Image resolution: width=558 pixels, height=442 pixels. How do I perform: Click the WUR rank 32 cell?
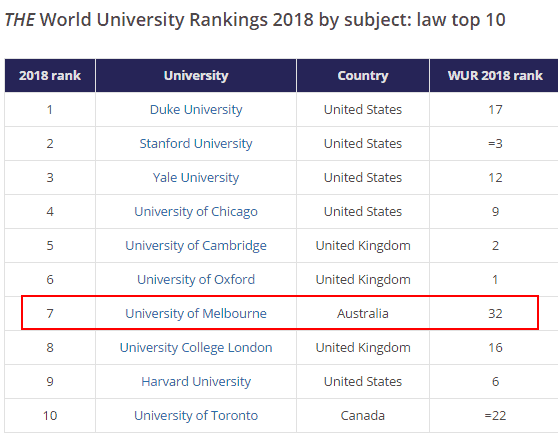tap(495, 314)
